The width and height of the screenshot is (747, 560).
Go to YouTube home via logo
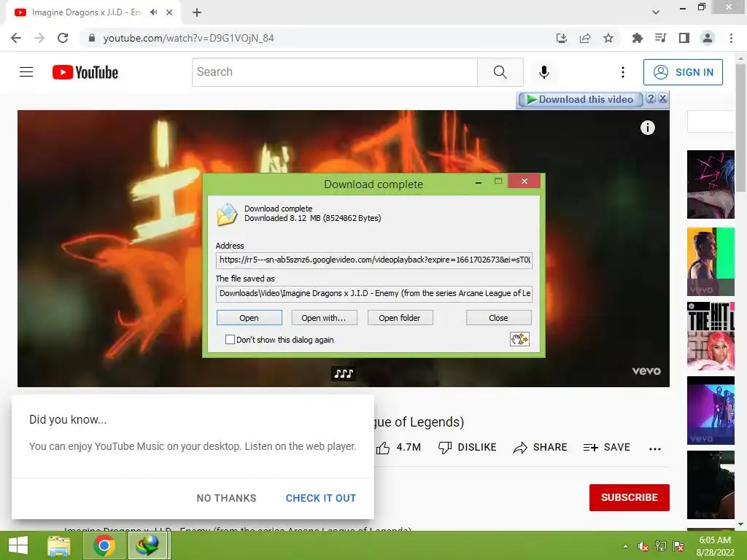(x=85, y=72)
